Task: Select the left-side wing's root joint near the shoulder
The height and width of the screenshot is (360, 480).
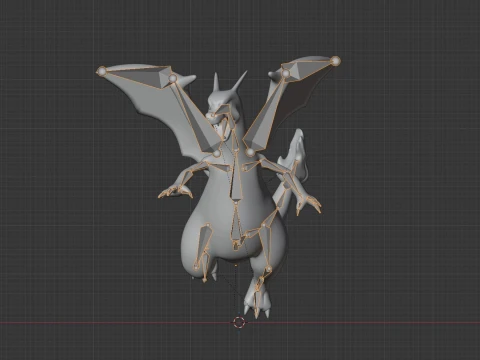Action: (217, 153)
